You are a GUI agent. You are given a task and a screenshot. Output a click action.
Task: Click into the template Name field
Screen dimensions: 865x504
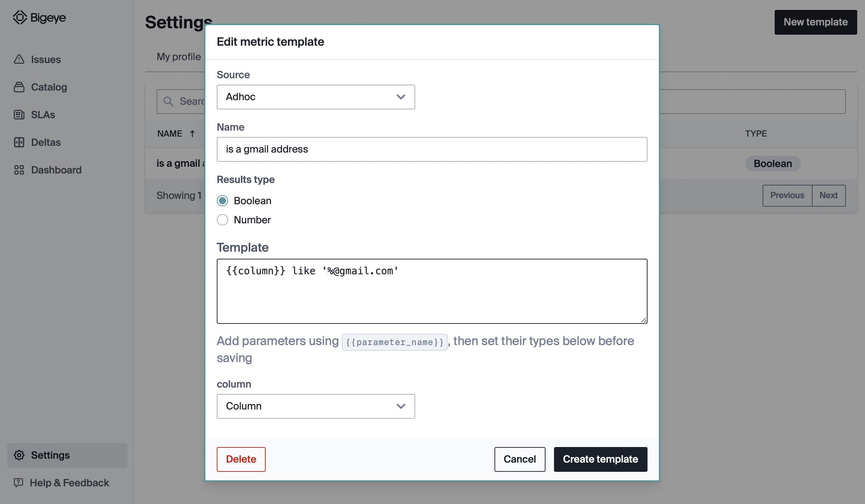(x=431, y=149)
